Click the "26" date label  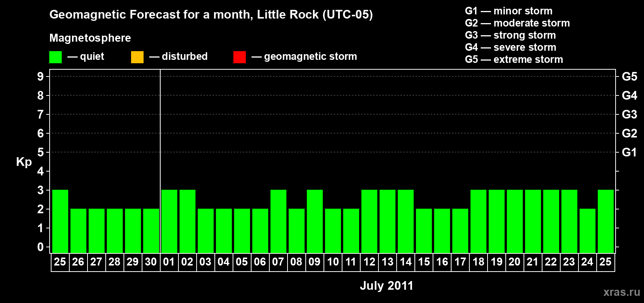click(x=78, y=262)
